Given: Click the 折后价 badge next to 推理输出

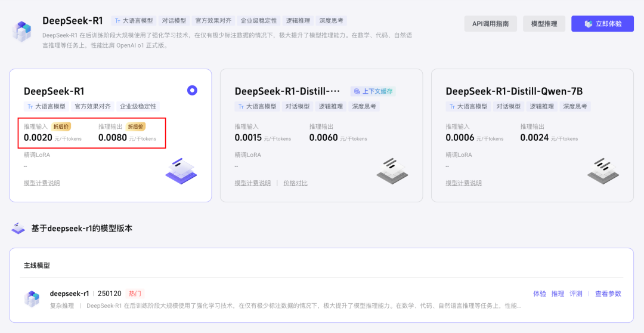Looking at the screenshot, I should 135,127.
